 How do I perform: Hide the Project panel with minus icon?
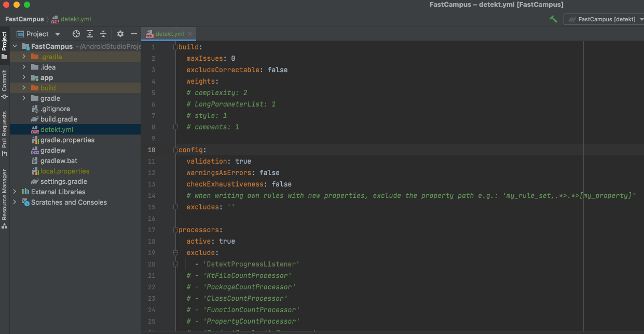pos(134,34)
